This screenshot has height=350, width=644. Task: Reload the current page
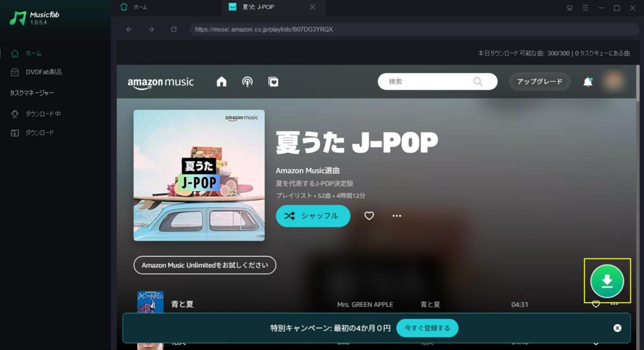(x=174, y=29)
